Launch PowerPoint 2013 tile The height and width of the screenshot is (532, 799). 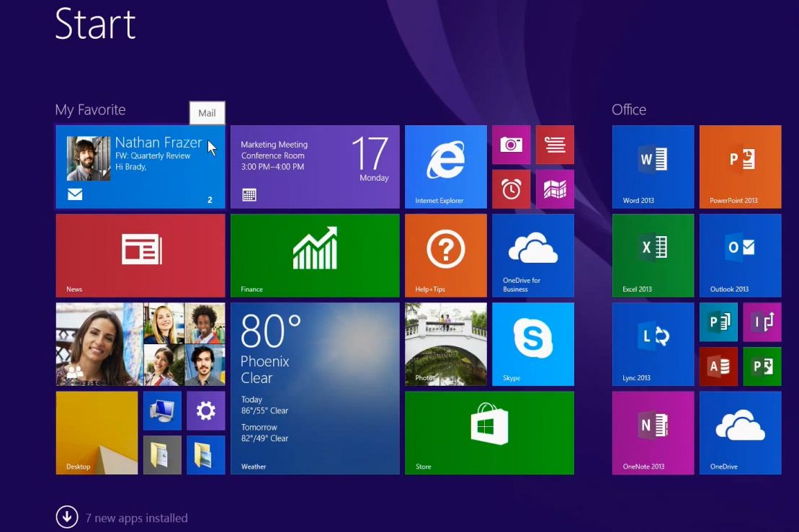pos(741,167)
